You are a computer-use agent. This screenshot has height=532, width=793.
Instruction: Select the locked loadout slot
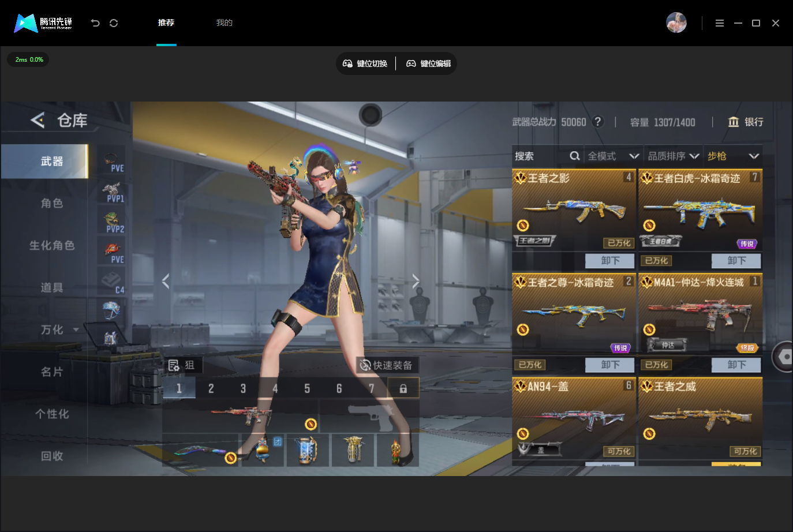pos(403,388)
